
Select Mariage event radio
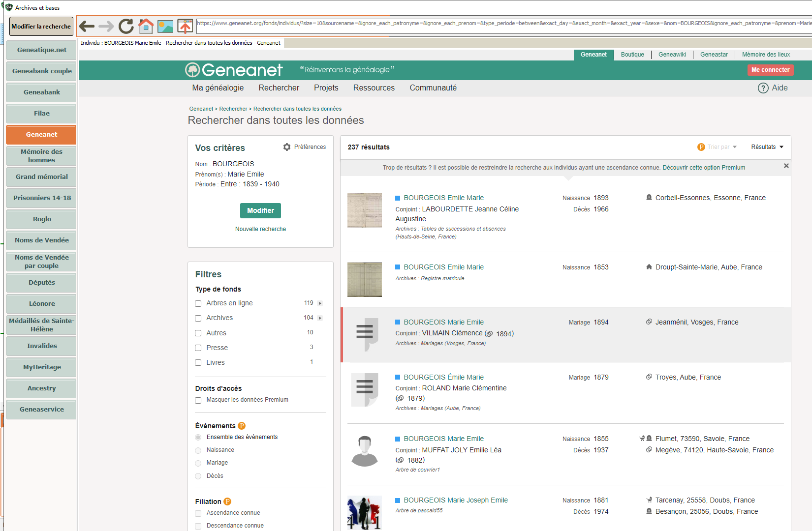click(198, 463)
